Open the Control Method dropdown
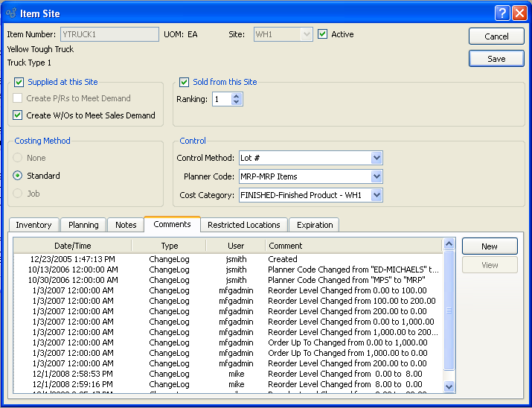This screenshot has width=532, height=408. (x=376, y=158)
